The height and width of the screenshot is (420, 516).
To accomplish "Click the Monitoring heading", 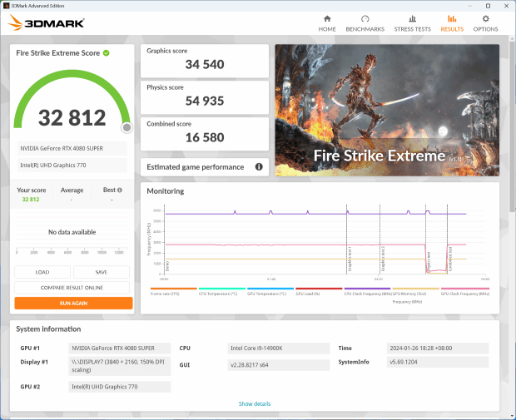I will click(x=165, y=191).
